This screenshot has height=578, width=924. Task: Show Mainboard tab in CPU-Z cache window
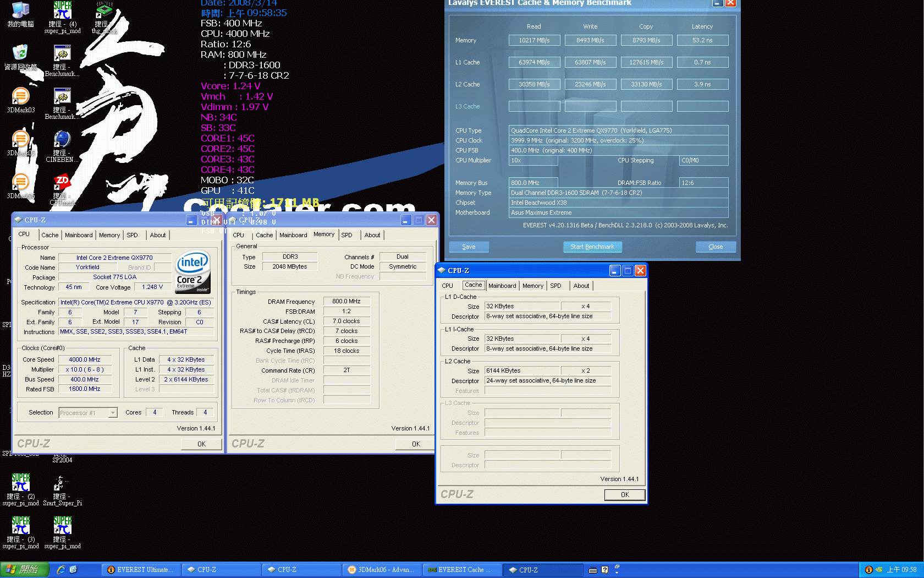pos(502,286)
